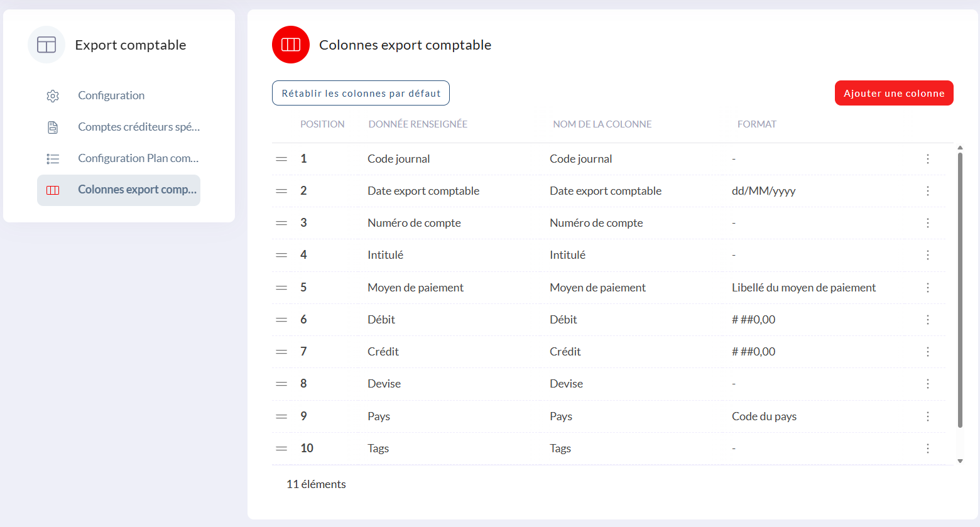Open the three-dot menu for Code journal
Image resolution: width=980 pixels, height=527 pixels.
point(927,159)
